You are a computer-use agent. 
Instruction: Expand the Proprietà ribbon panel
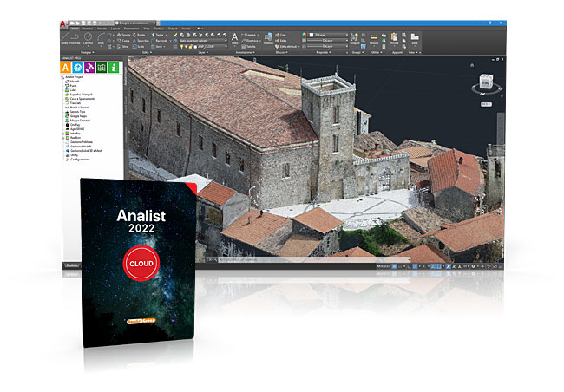click(323, 53)
